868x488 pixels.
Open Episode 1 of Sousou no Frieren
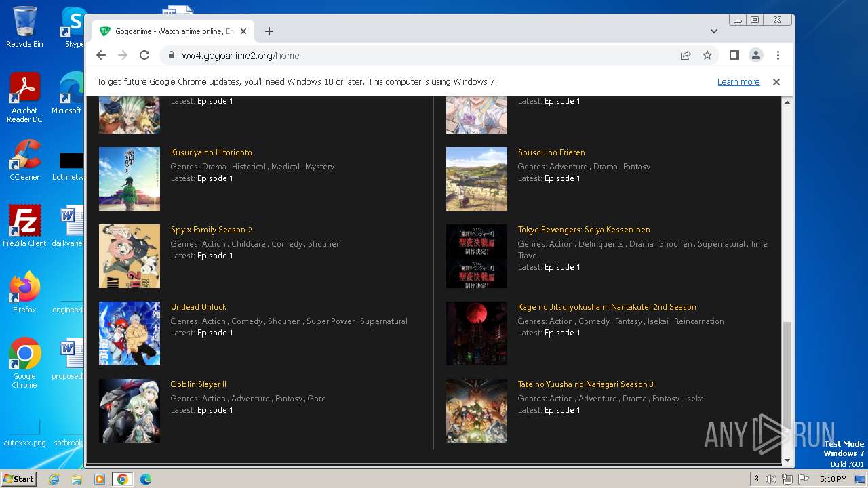click(x=562, y=178)
